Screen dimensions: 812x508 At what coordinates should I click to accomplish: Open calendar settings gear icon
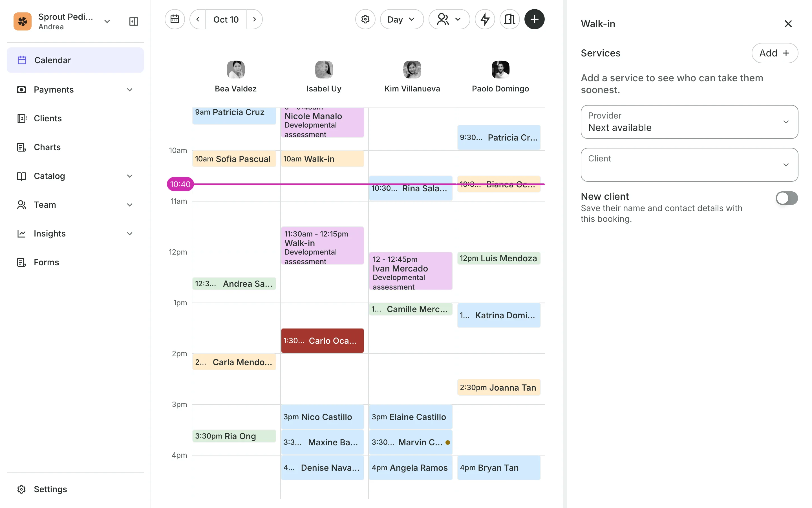[x=365, y=19]
